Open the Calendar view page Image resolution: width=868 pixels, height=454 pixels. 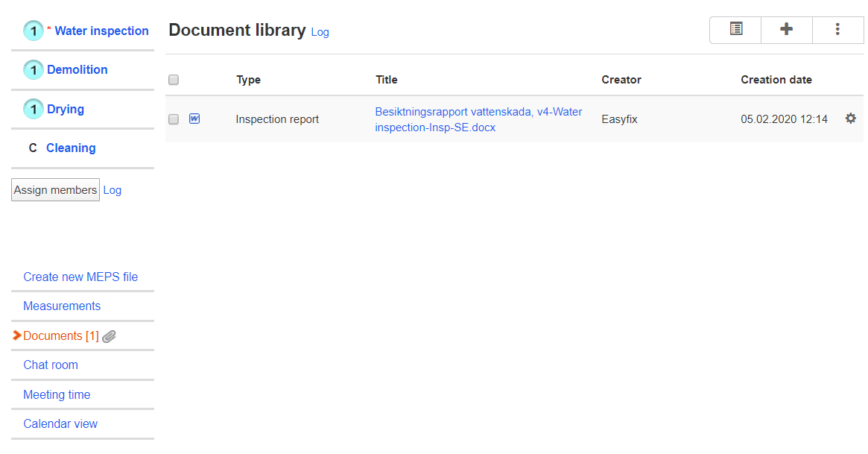[60, 424]
